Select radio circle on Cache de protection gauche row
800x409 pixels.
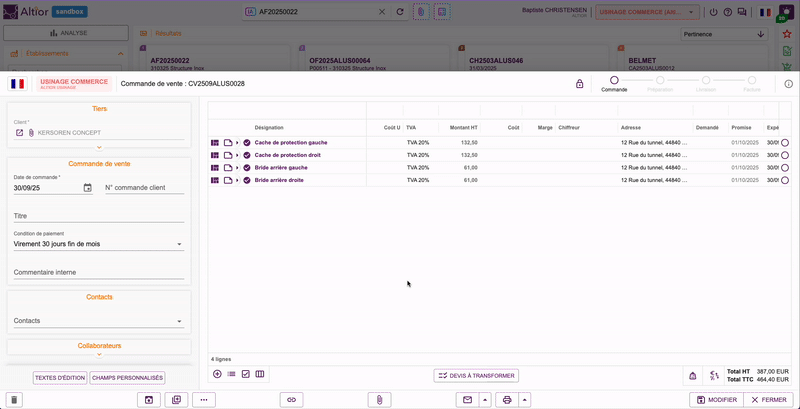point(785,143)
